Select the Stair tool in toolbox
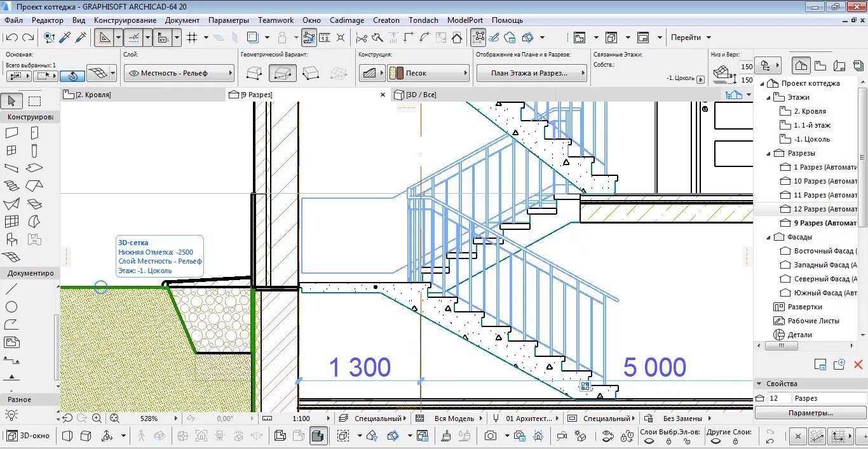 (x=11, y=186)
